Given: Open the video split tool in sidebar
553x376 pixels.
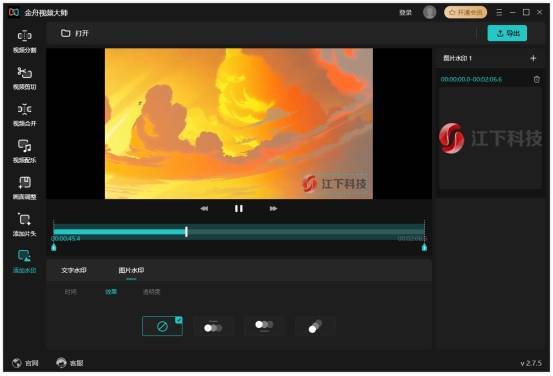Looking at the screenshot, I should click(x=24, y=41).
